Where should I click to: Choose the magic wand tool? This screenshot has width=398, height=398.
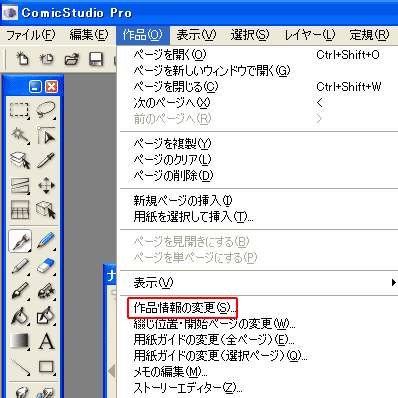click(x=20, y=135)
